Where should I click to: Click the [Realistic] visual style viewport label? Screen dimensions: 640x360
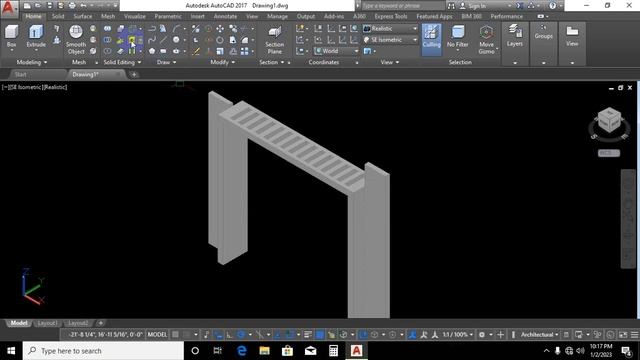[56, 87]
